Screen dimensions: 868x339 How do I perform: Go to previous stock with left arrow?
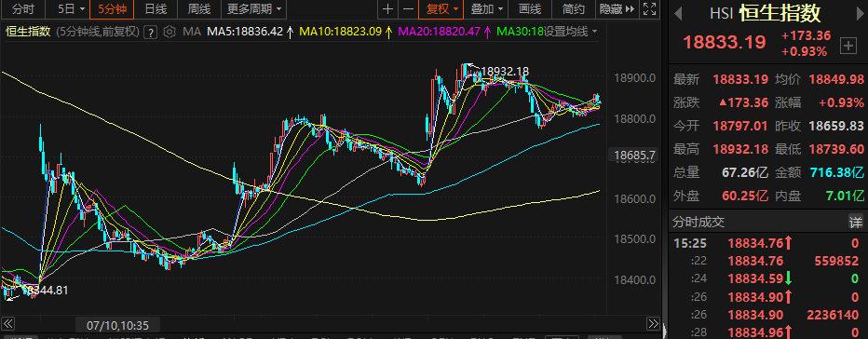coord(679,14)
